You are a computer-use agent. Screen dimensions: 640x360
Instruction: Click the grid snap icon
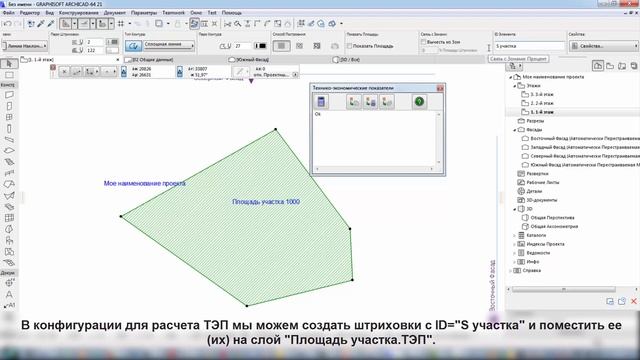click(121, 24)
